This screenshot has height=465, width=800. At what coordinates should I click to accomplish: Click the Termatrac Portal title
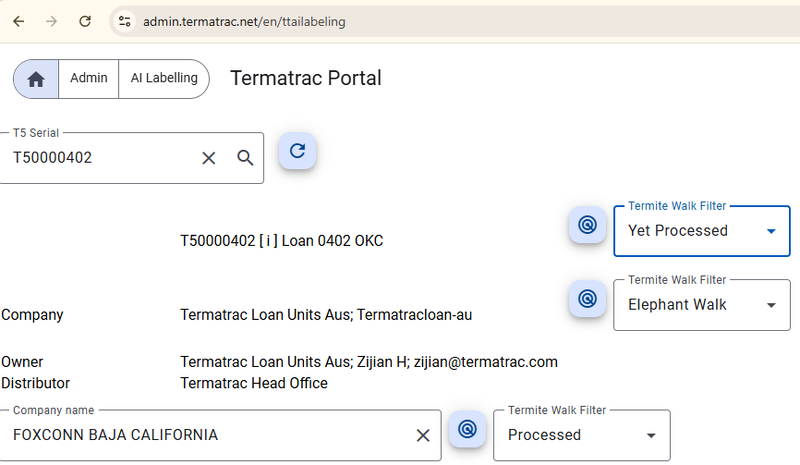[x=306, y=78]
